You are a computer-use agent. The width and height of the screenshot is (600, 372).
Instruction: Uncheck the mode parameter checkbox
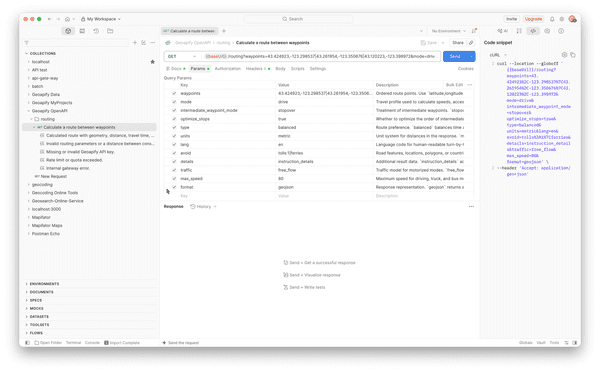pos(174,102)
